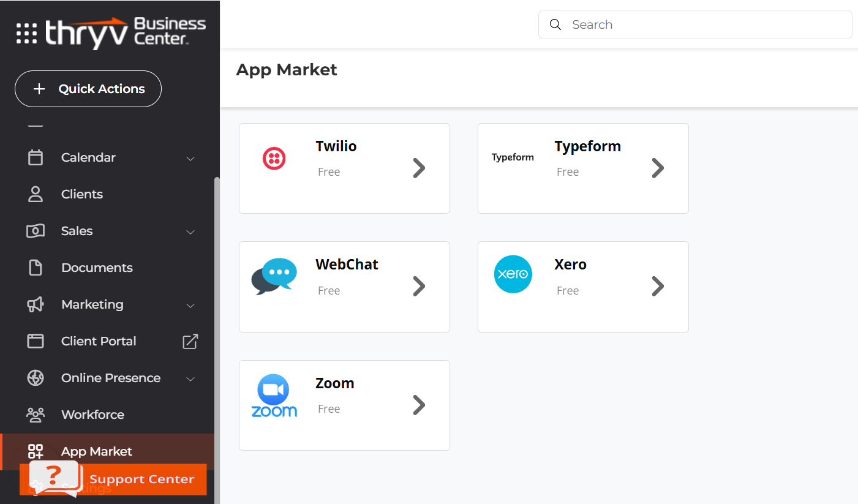Click the Calendar sidebar icon
The image size is (858, 504).
coord(36,157)
